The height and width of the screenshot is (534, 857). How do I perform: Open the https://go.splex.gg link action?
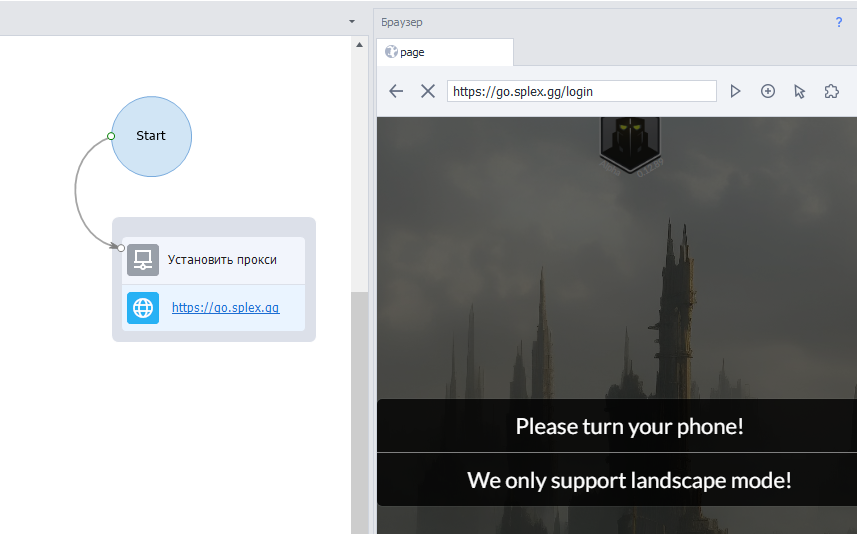225,308
